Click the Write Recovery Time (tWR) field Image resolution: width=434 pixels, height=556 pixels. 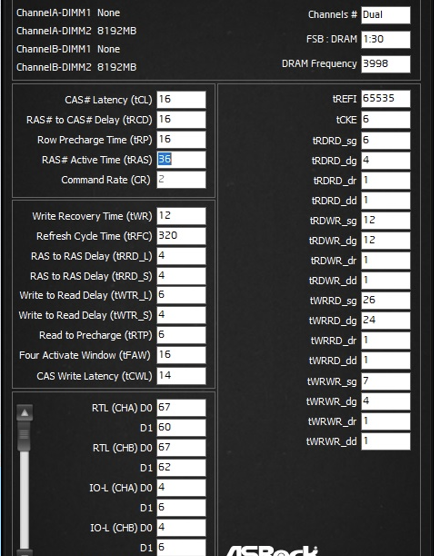click(x=181, y=216)
